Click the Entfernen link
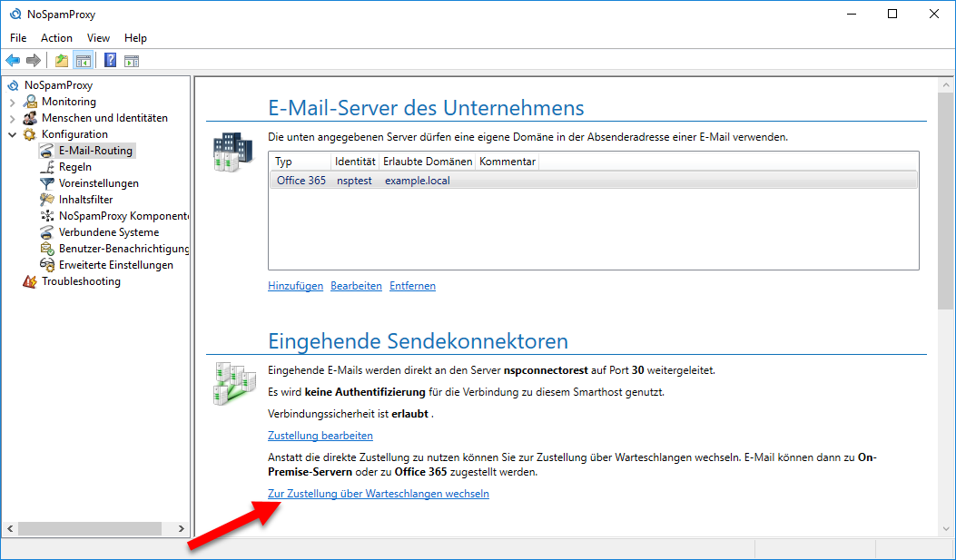This screenshot has width=956, height=560. (413, 286)
